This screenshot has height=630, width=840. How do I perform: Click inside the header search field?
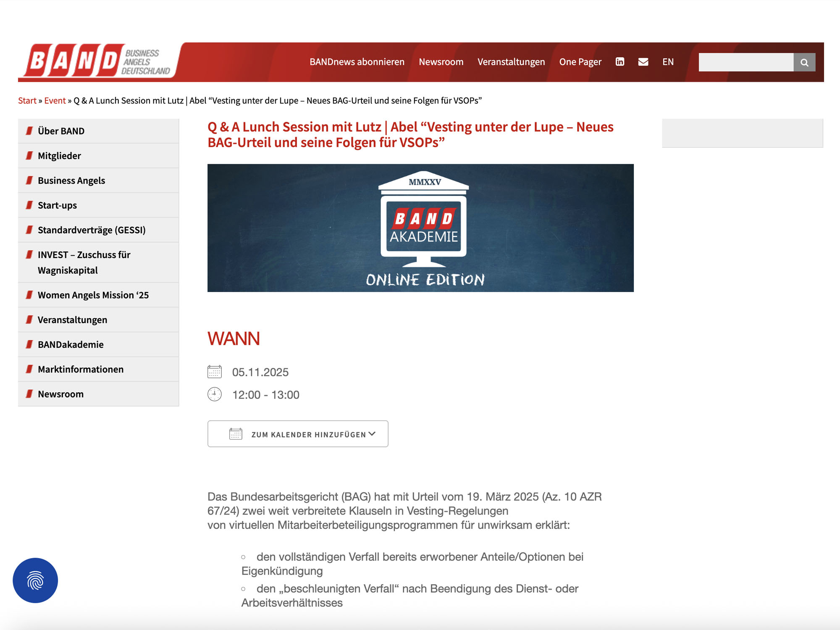tap(746, 62)
